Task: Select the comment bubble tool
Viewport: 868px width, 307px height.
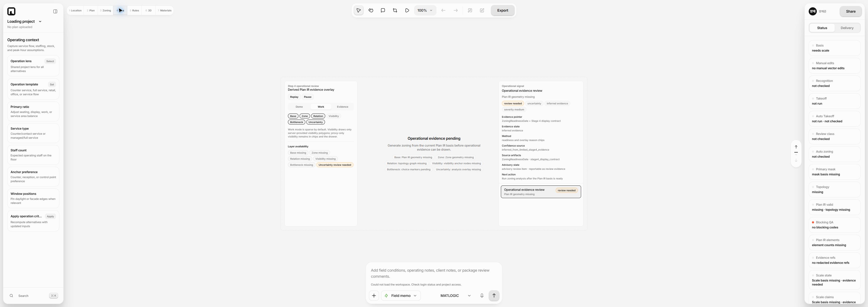Action: tap(383, 10)
